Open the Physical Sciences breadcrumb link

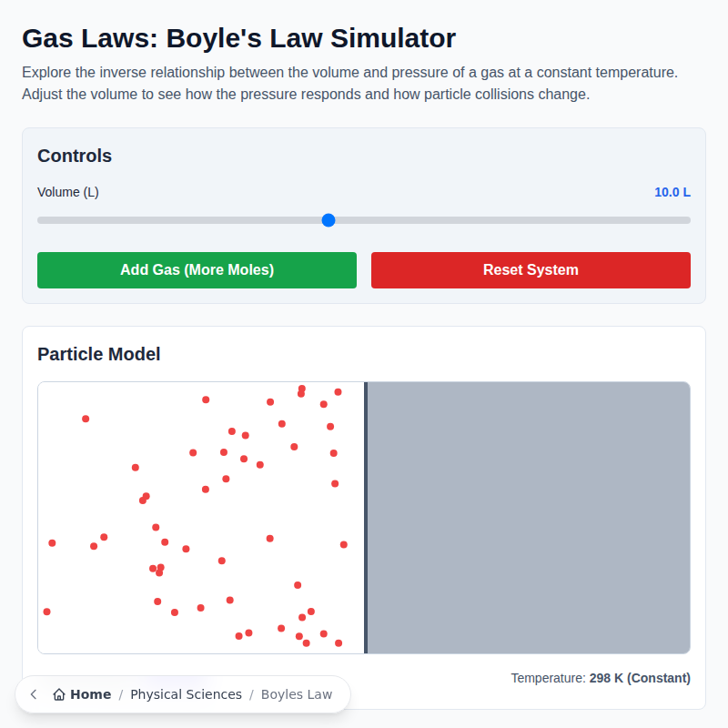(186, 693)
